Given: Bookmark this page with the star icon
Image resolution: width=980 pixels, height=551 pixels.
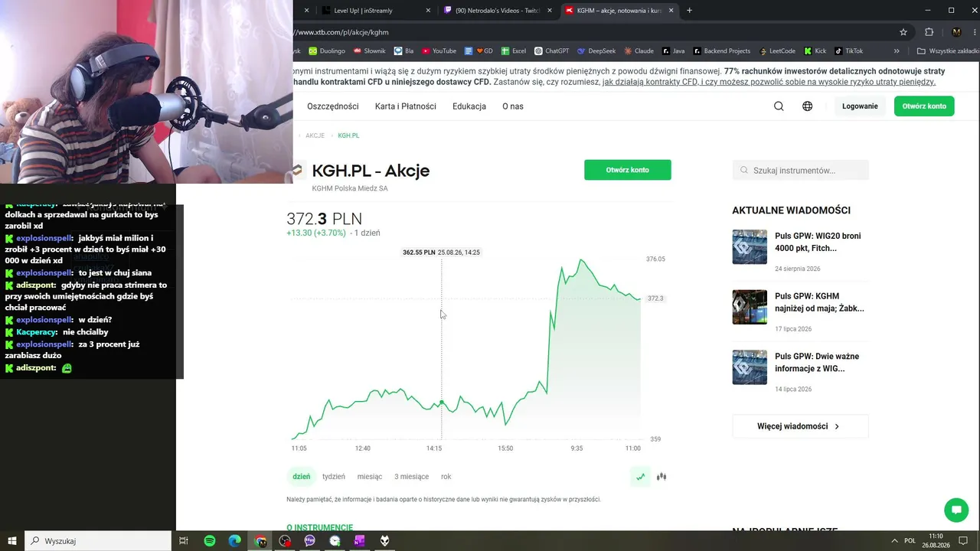Looking at the screenshot, I should click(903, 32).
